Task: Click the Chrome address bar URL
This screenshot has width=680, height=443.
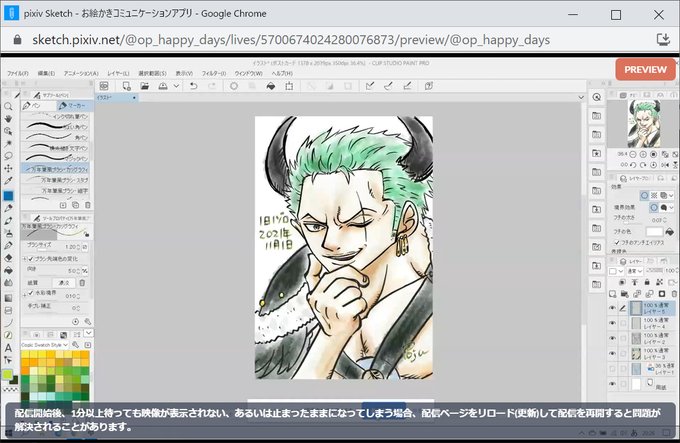Action: [291, 40]
